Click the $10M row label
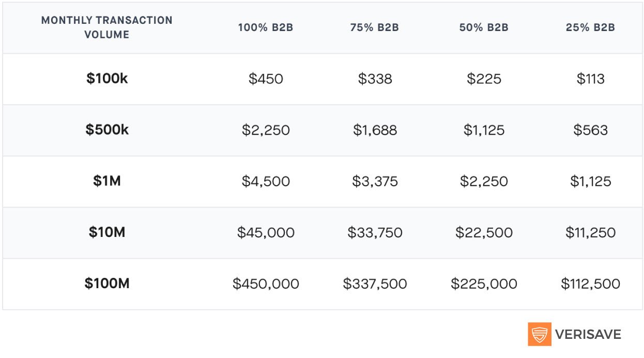This screenshot has height=358, width=644. click(107, 232)
